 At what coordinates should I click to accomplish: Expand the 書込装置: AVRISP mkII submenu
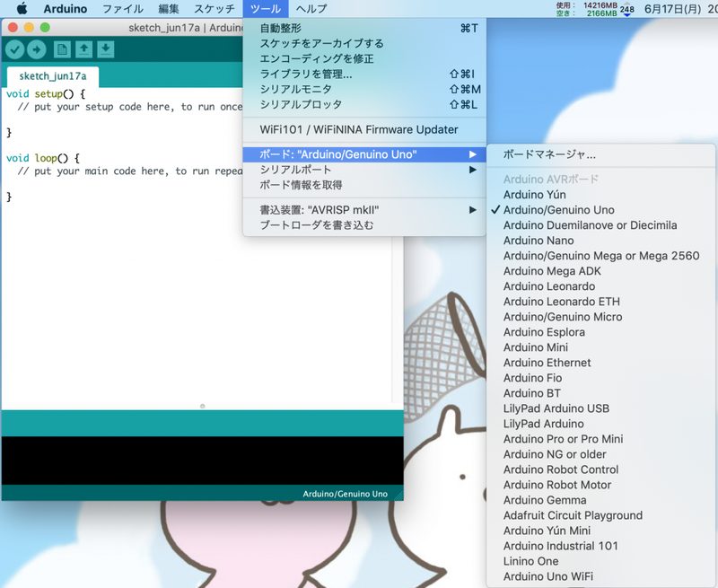pyautogui.click(x=364, y=210)
